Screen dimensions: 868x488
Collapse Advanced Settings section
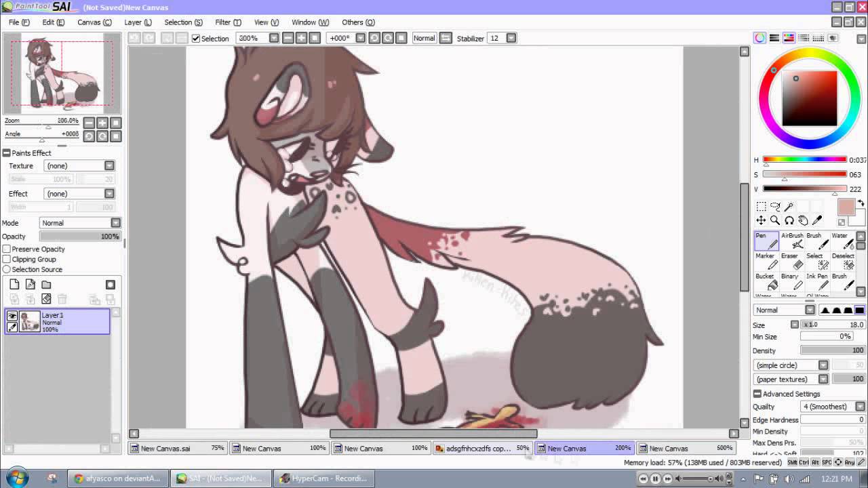pos(757,394)
